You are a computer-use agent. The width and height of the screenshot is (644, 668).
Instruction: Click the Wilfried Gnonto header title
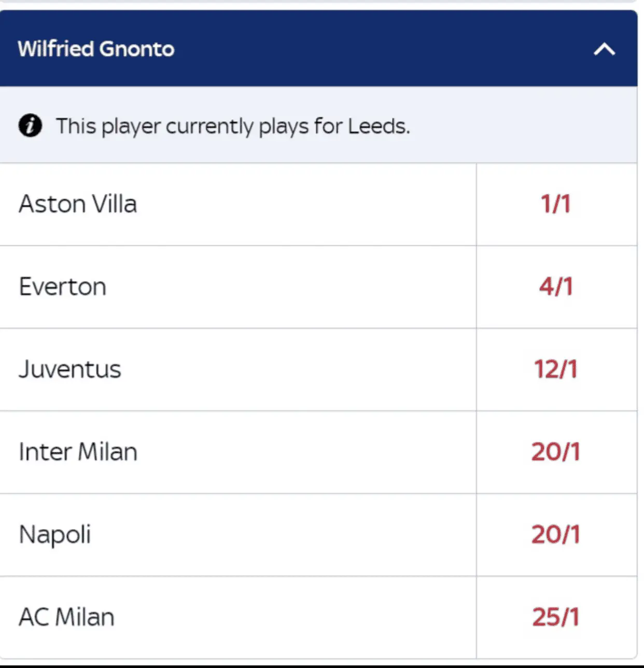pyautogui.click(x=96, y=49)
